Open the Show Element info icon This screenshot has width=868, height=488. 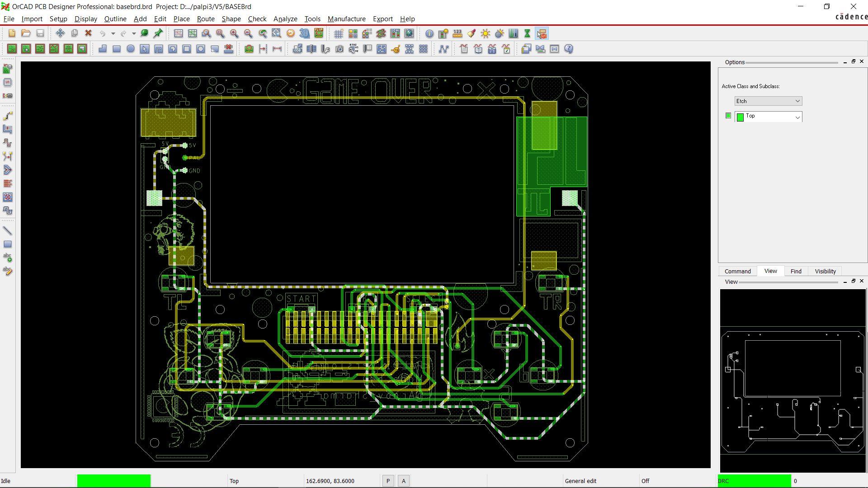(429, 33)
